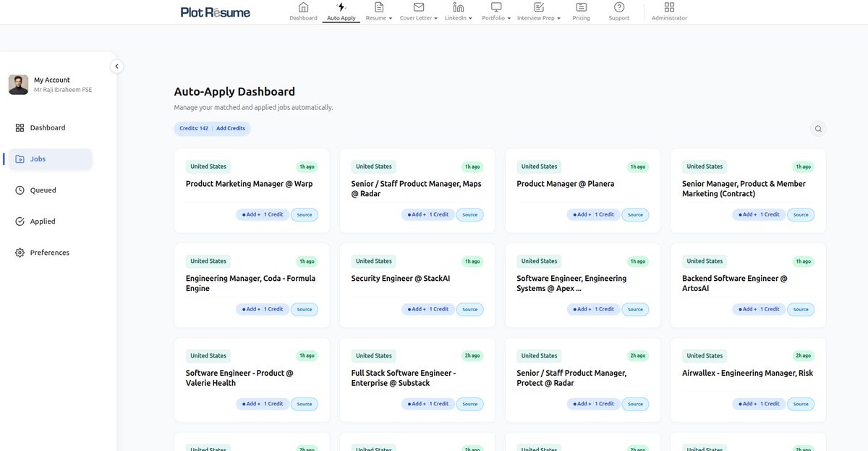The height and width of the screenshot is (451, 868).
Task: Click the Add Credits link
Action: (231, 128)
